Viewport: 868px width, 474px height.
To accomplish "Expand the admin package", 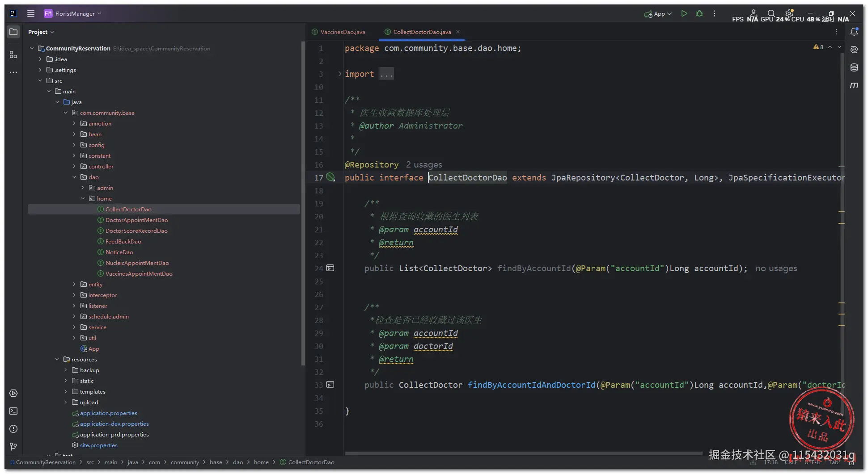I will click(x=83, y=188).
